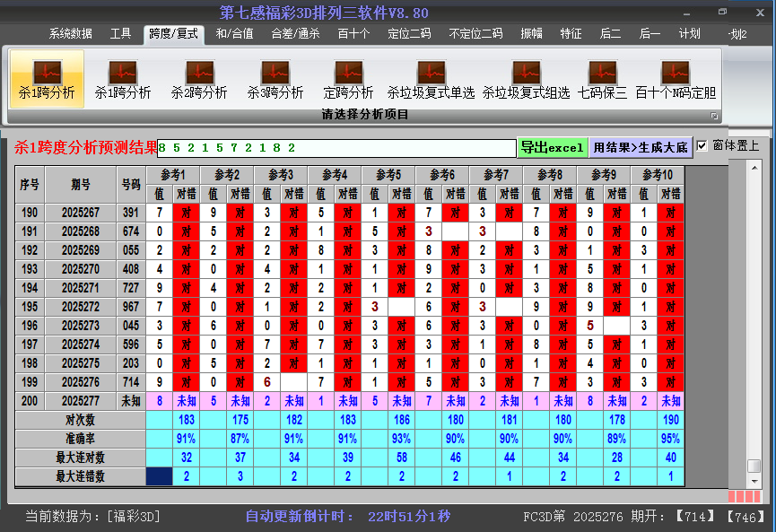The height and width of the screenshot is (532, 776).
Task: Click the 导出excel button
Action: pyautogui.click(x=553, y=146)
